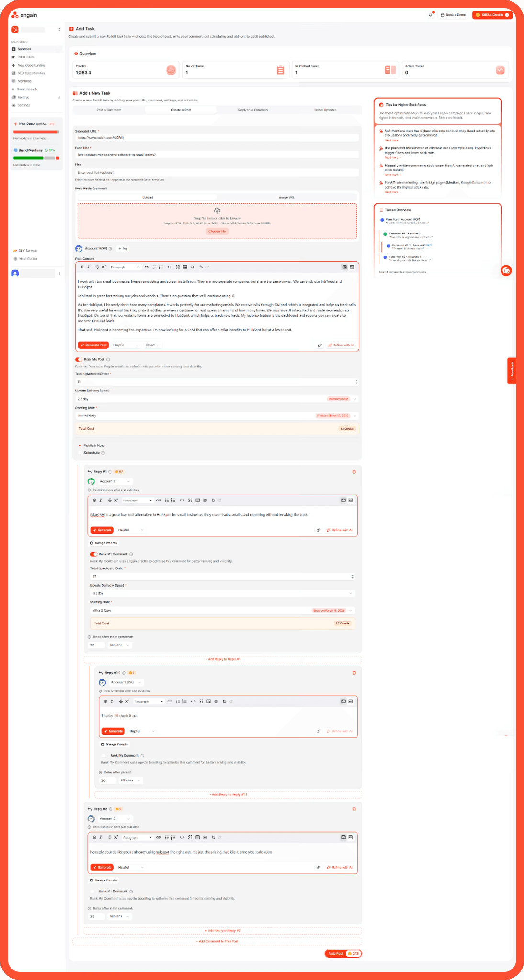Open the Upvote Delivery Speed 2 / day dropdown
This screenshot has width=524, height=980.
pyautogui.click(x=217, y=399)
